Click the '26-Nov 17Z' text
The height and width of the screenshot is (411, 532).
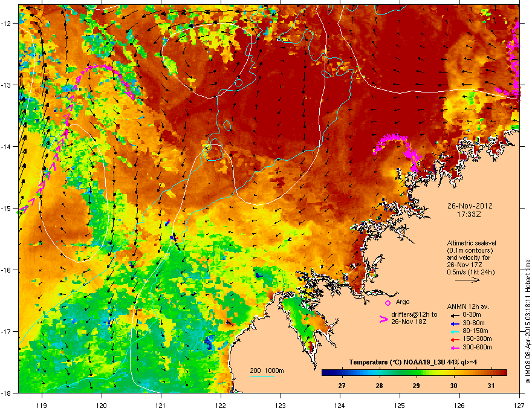click(464, 265)
